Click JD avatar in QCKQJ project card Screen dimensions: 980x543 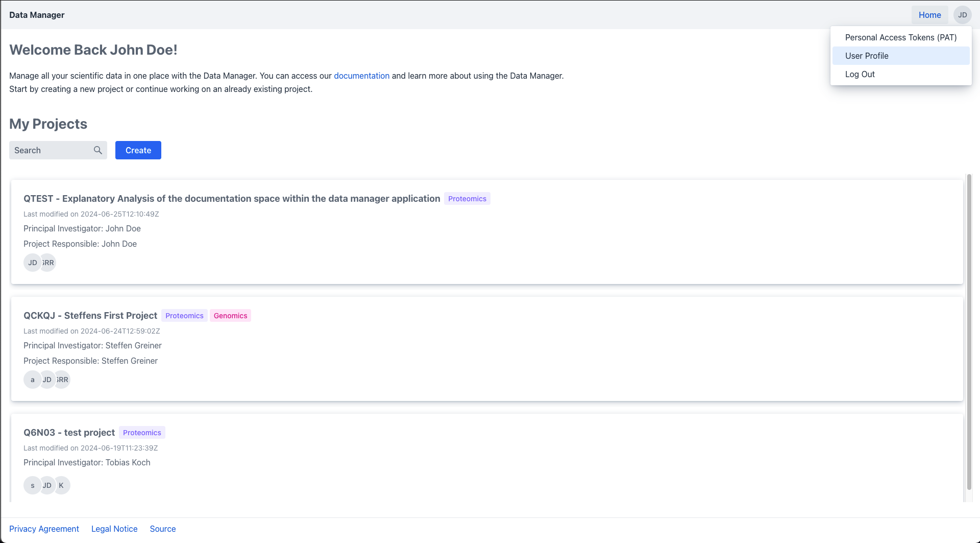coord(47,380)
